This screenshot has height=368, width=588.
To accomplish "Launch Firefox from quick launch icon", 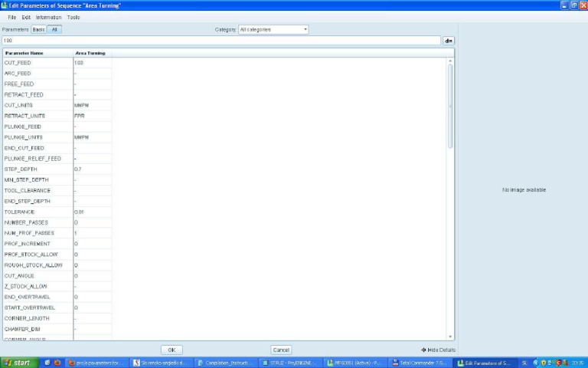I will click(57, 363).
